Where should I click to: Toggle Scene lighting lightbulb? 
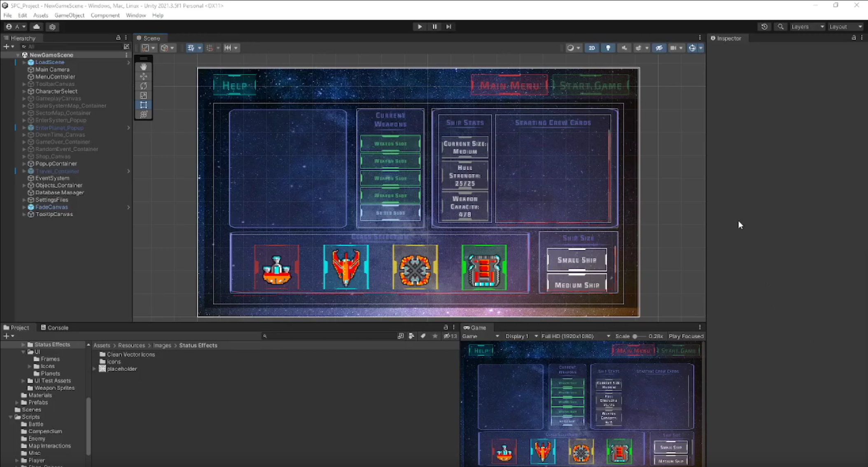608,48
